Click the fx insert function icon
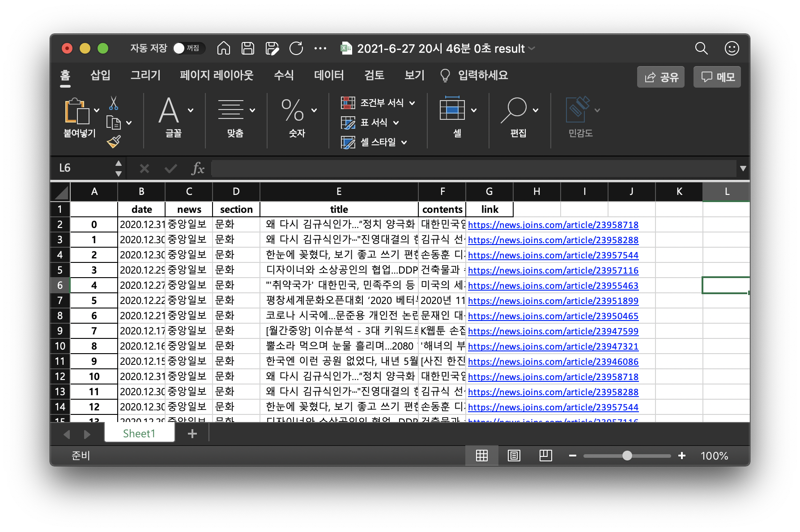The height and width of the screenshot is (532, 800). coord(198,168)
